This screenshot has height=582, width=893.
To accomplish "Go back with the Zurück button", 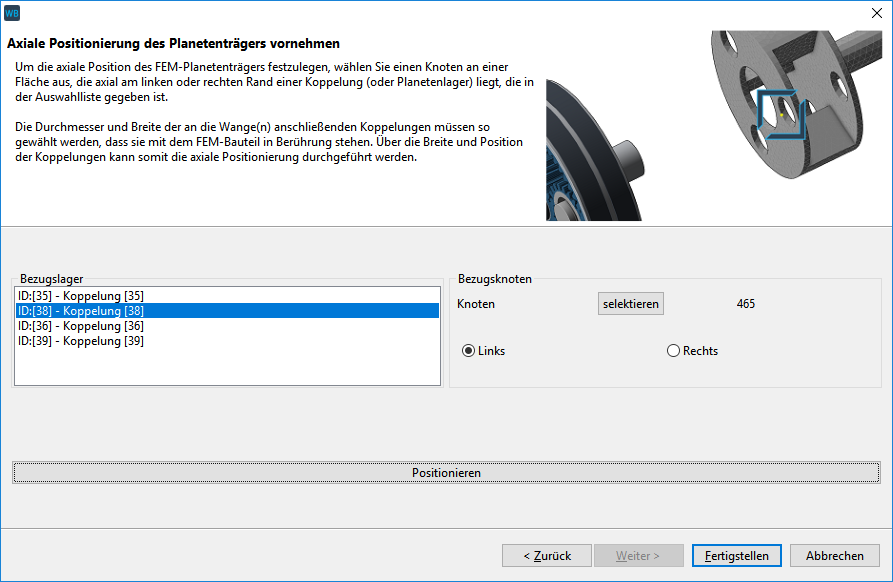I will (547, 556).
